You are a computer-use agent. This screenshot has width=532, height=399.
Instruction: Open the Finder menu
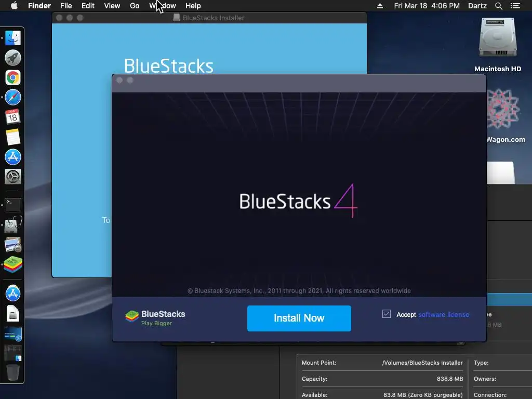39,6
